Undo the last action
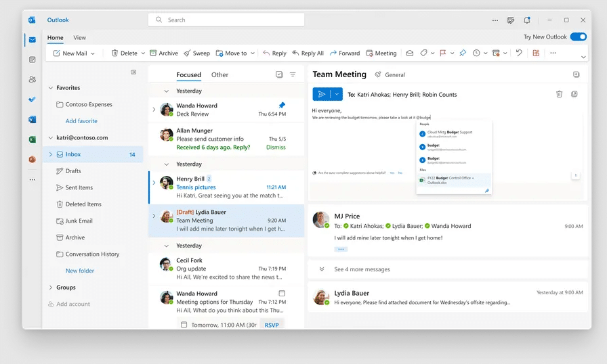607x364 pixels. pyautogui.click(x=519, y=53)
